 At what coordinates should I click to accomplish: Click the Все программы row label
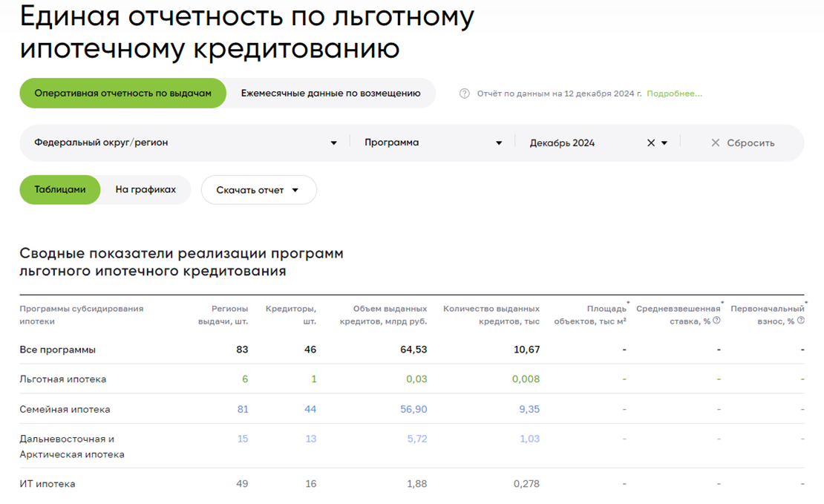[x=58, y=350]
